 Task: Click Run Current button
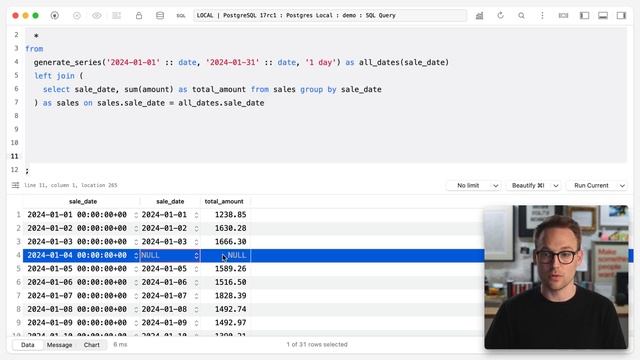point(591,185)
